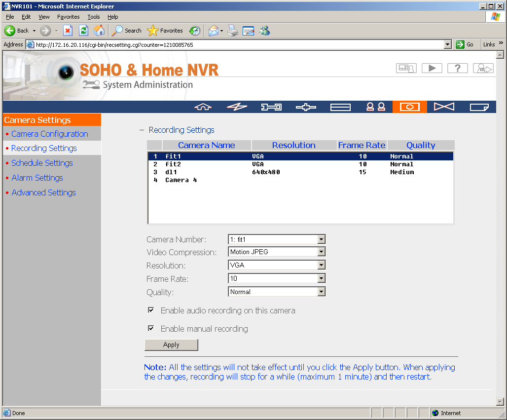Image resolution: width=507 pixels, height=420 pixels.
Task: Expand the Resolution dropdown
Action: (321, 266)
